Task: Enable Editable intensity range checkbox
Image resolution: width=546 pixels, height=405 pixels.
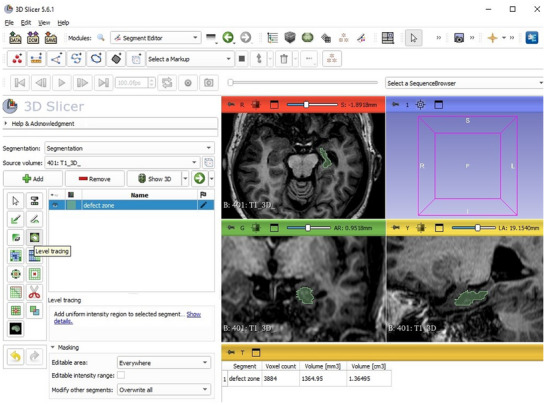Action: point(121,375)
